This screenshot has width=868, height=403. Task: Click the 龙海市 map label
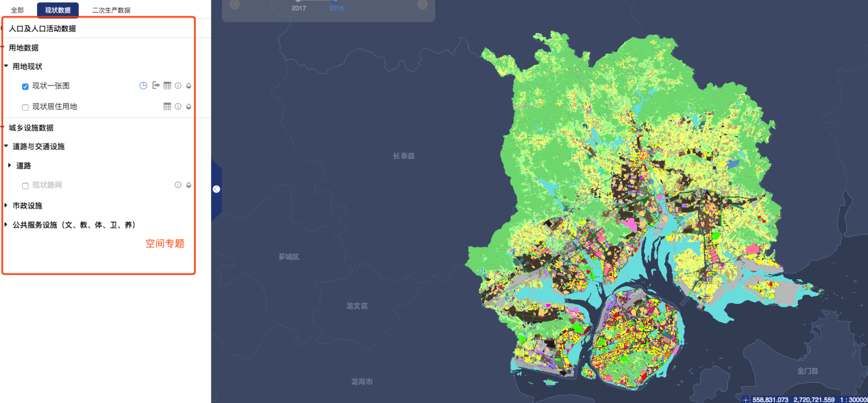click(362, 381)
